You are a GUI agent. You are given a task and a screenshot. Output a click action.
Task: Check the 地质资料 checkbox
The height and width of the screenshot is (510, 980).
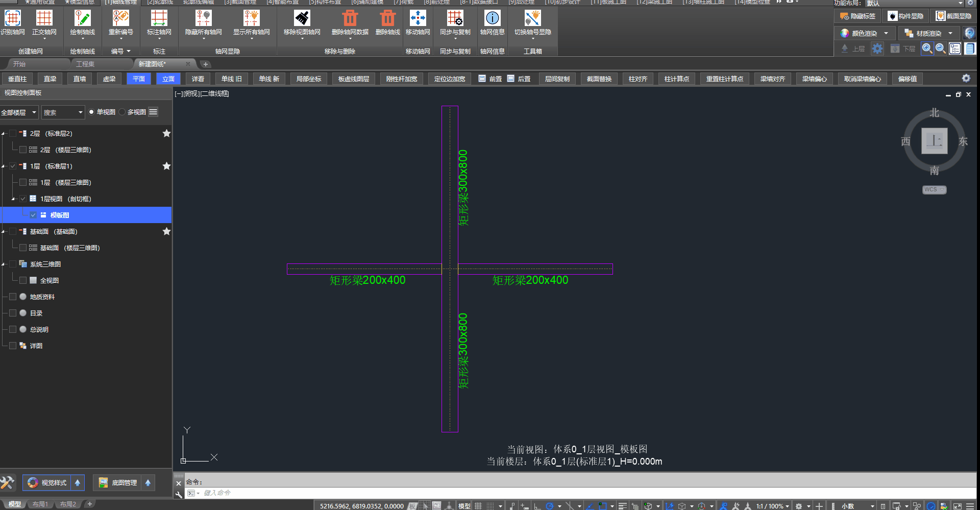(13, 297)
